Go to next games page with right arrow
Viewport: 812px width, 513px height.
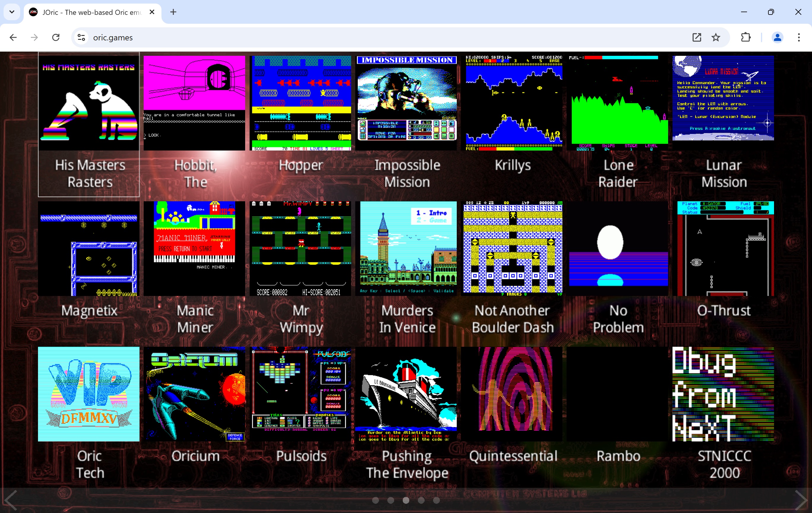[802, 500]
